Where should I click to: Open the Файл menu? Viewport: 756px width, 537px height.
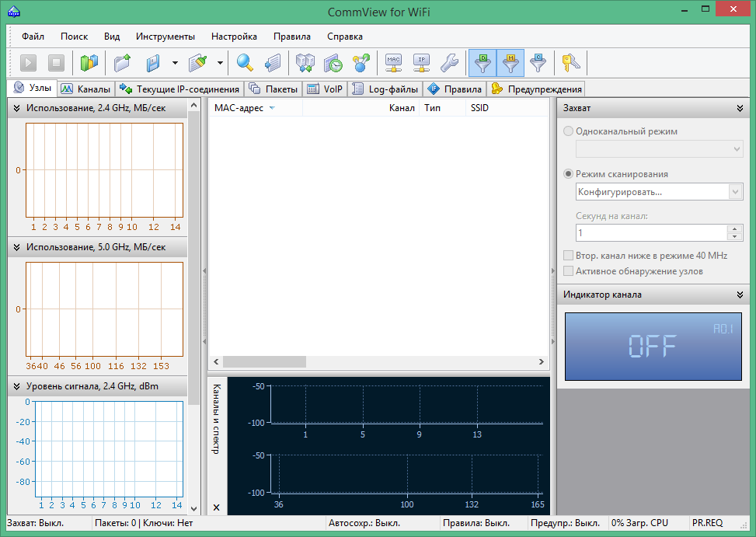tap(33, 37)
